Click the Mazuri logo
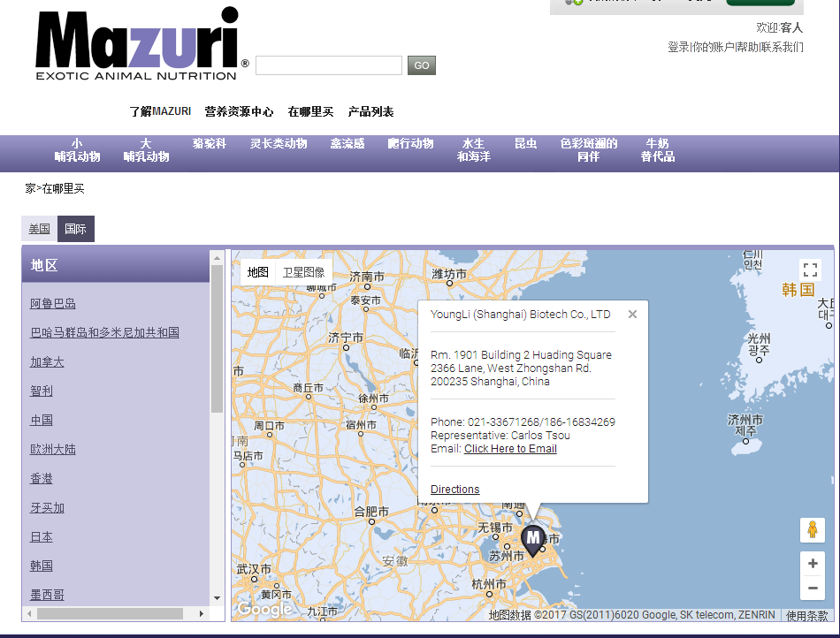This screenshot has height=638, width=840. tap(142, 44)
